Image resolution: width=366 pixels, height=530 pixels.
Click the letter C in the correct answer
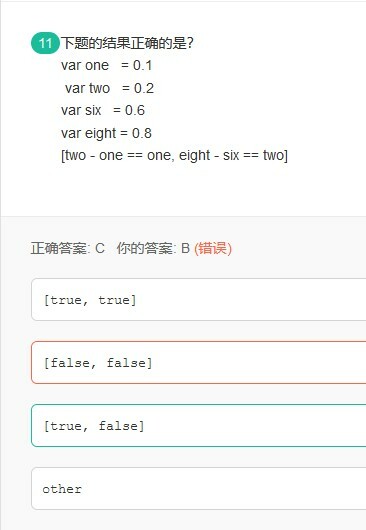click(x=100, y=248)
